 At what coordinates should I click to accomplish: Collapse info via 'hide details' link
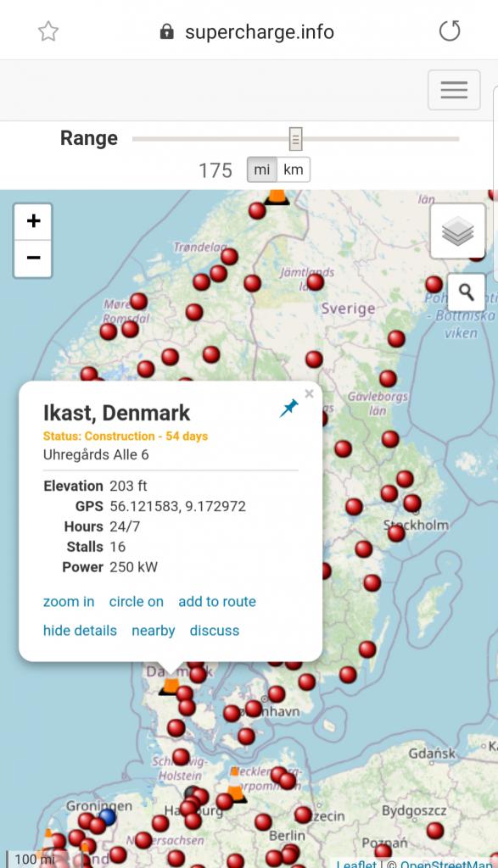click(x=80, y=631)
